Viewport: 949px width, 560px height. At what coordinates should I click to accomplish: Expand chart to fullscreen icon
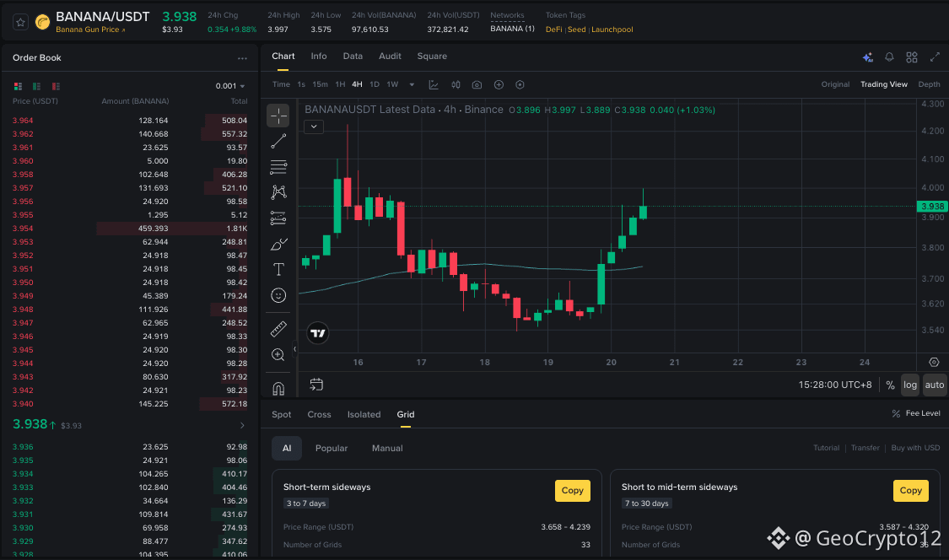pos(935,57)
